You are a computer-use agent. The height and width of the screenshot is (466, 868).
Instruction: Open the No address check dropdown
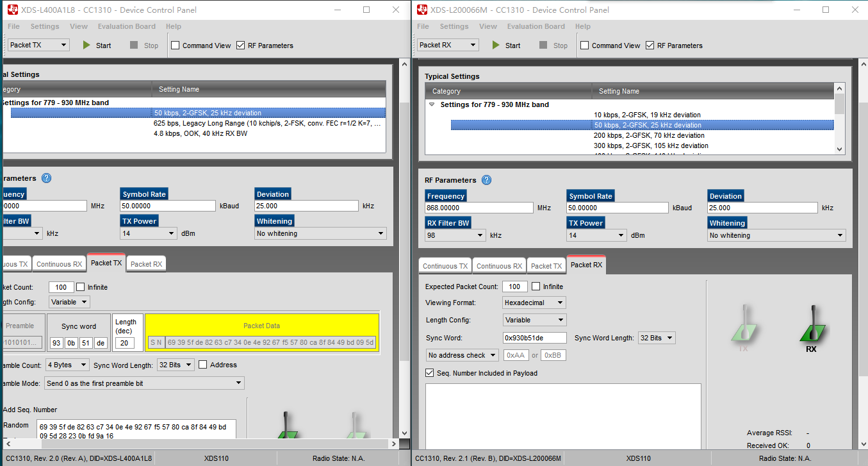coord(463,355)
